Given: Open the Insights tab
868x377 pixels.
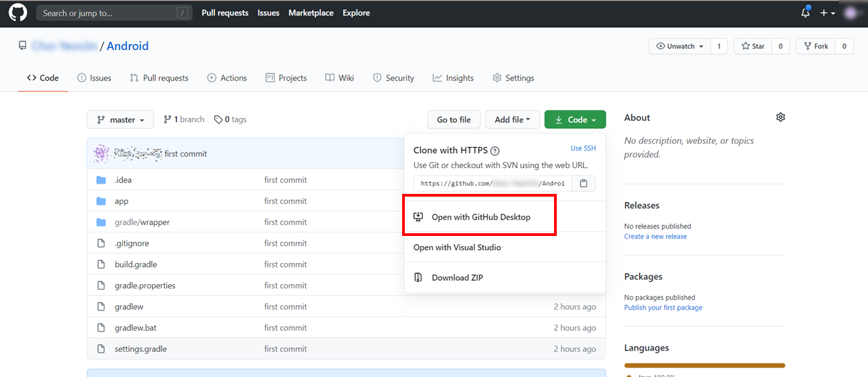Looking at the screenshot, I should click(454, 78).
